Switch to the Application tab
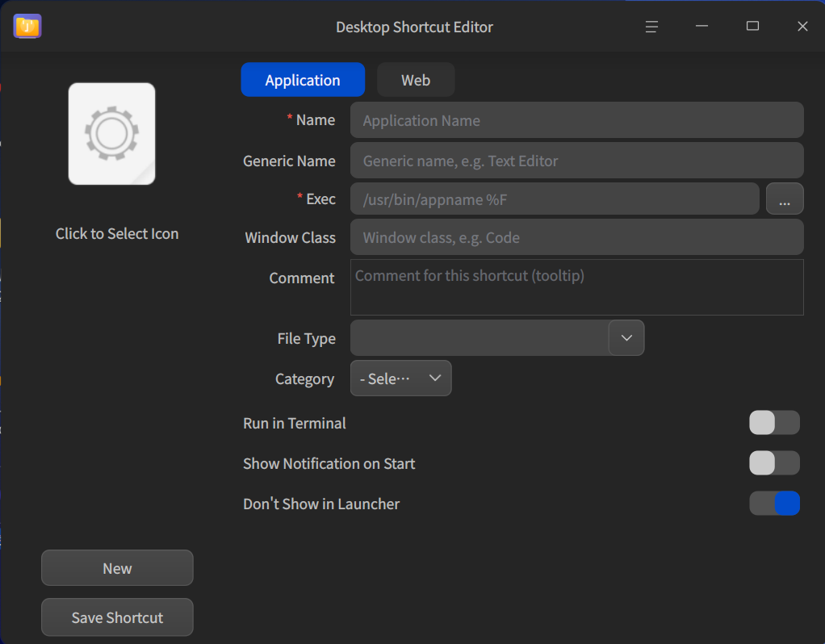 [x=303, y=79]
